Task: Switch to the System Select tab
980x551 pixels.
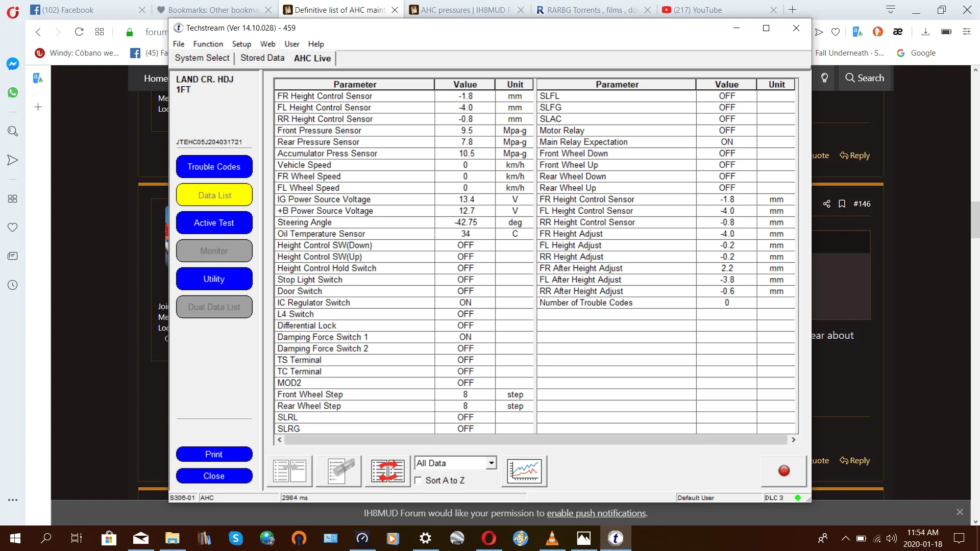Action: pyautogui.click(x=202, y=58)
